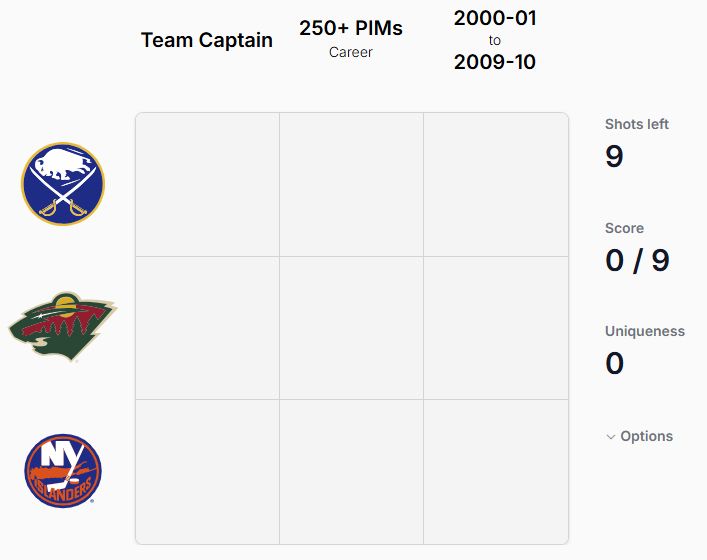This screenshot has width=707, height=560.
Task: Select the Wild 250+ PIMs cell
Action: pyautogui.click(x=351, y=328)
